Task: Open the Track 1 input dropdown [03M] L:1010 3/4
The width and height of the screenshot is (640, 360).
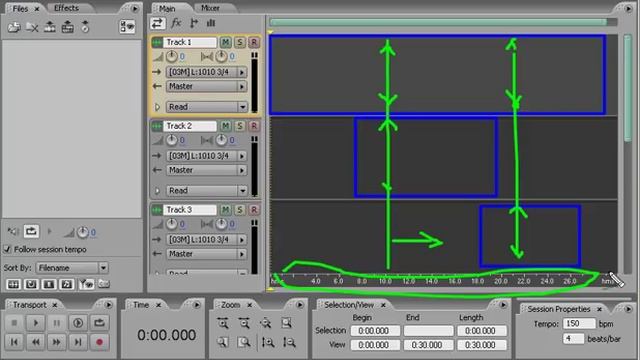Action: [207, 72]
